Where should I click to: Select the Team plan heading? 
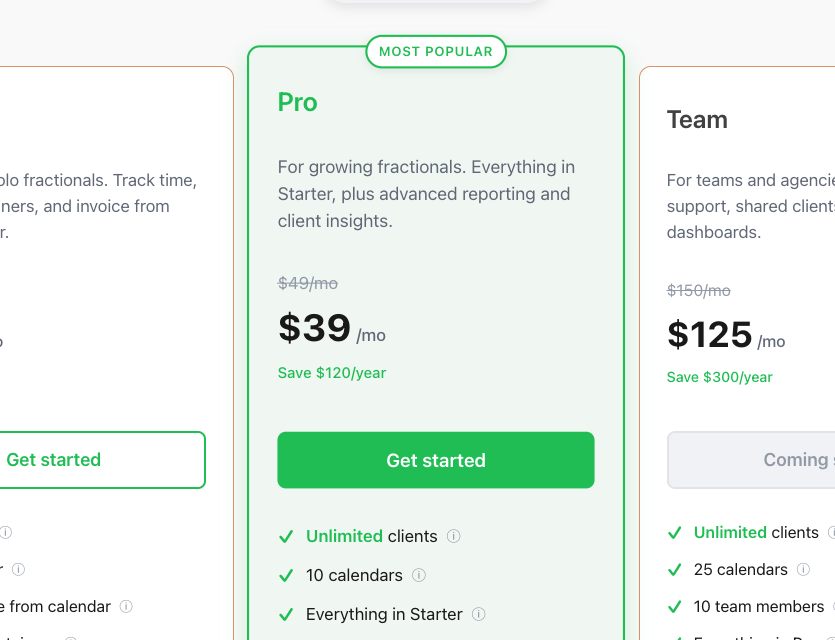click(x=697, y=120)
